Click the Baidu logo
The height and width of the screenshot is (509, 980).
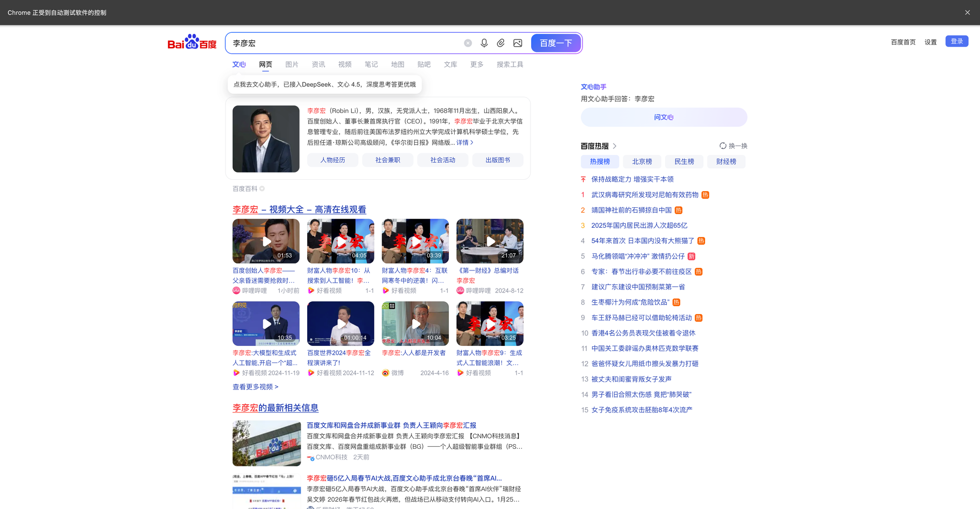click(192, 43)
